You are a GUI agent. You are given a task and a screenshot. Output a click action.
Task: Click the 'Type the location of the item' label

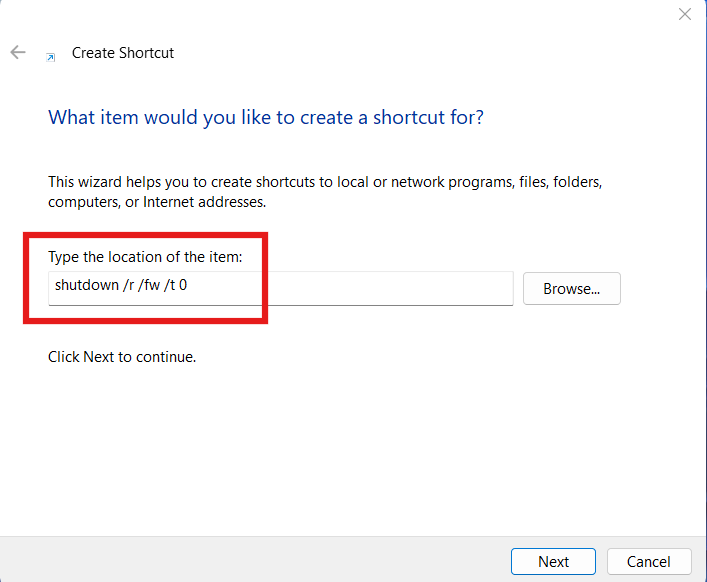tap(145, 257)
